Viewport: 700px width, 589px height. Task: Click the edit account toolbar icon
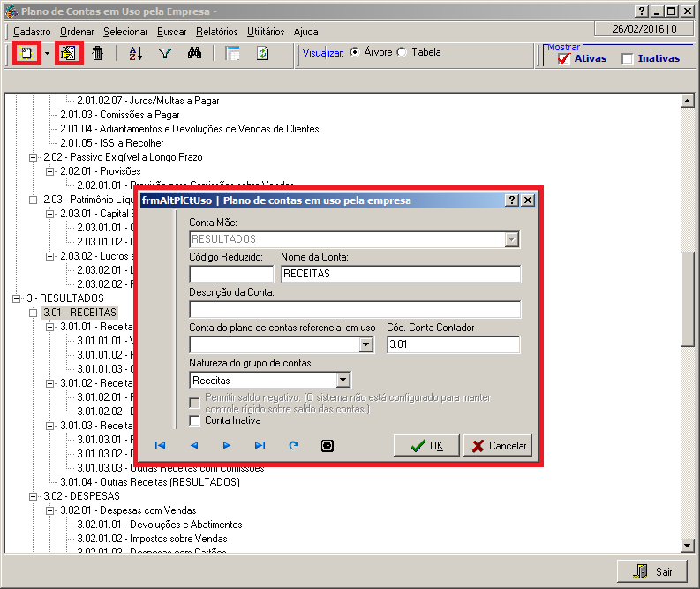[x=68, y=54]
